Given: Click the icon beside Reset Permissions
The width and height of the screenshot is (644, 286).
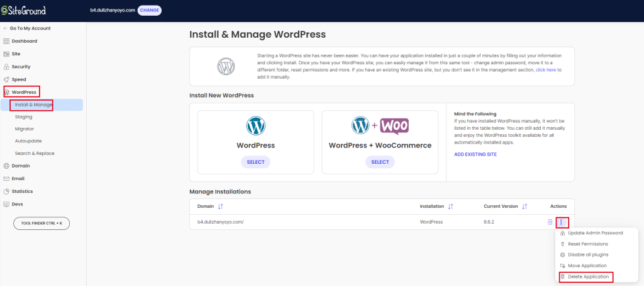Looking at the screenshot, I should [x=563, y=244].
